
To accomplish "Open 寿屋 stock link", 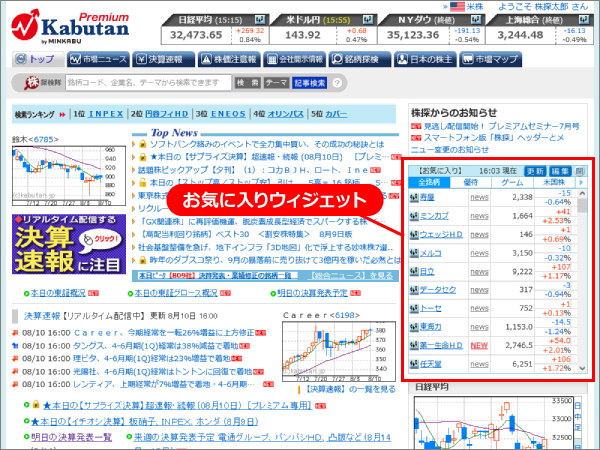I will click(x=427, y=197).
